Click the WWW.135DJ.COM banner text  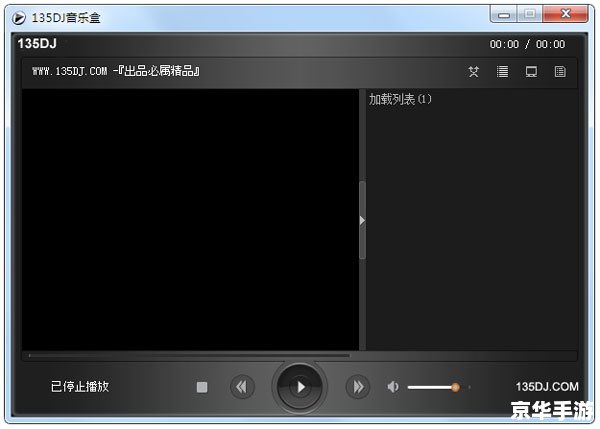[117, 72]
